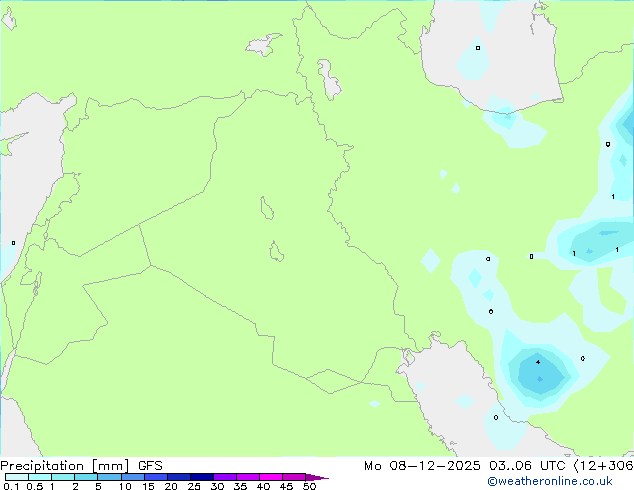Select the 0.5–1 mm legend color swatch

click(x=40, y=477)
